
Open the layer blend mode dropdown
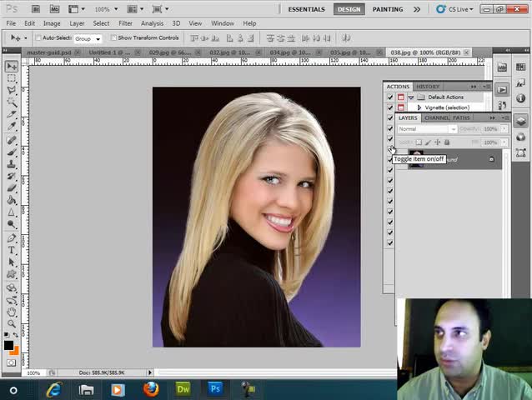427,129
